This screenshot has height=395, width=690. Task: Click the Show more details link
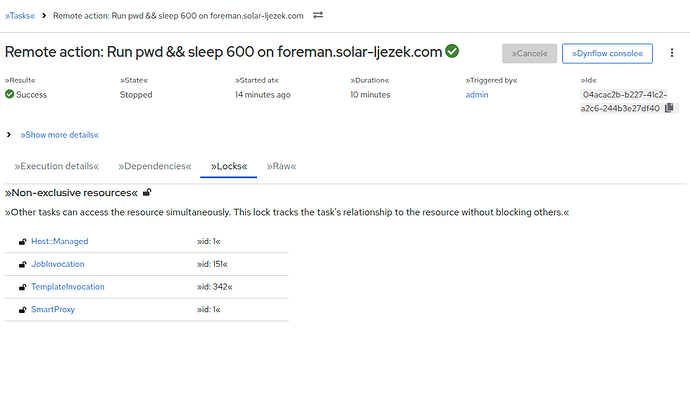[59, 135]
